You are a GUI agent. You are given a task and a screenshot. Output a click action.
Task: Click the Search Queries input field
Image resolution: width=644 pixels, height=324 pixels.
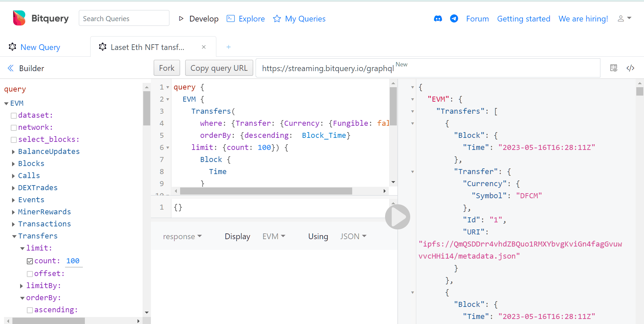click(x=124, y=18)
